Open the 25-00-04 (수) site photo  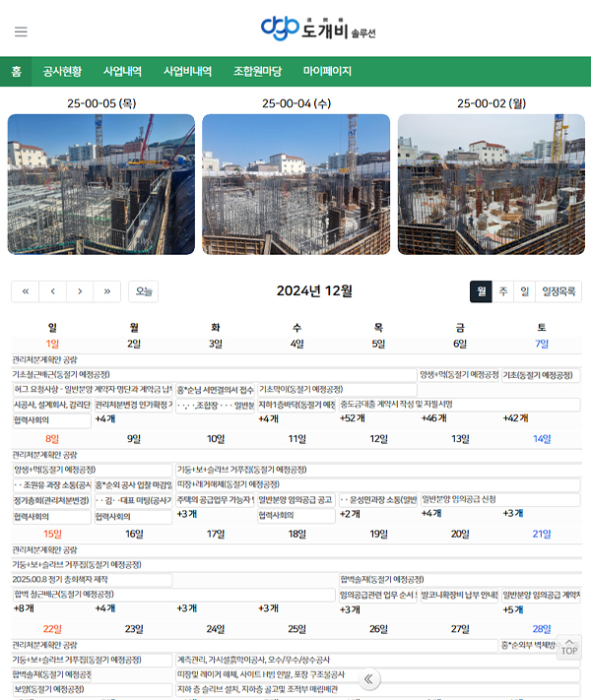pyautogui.click(x=296, y=184)
